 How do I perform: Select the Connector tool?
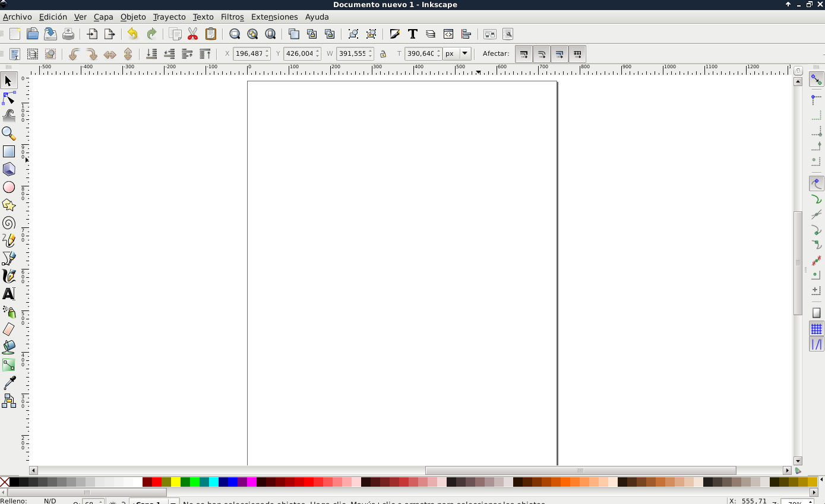coord(8,401)
